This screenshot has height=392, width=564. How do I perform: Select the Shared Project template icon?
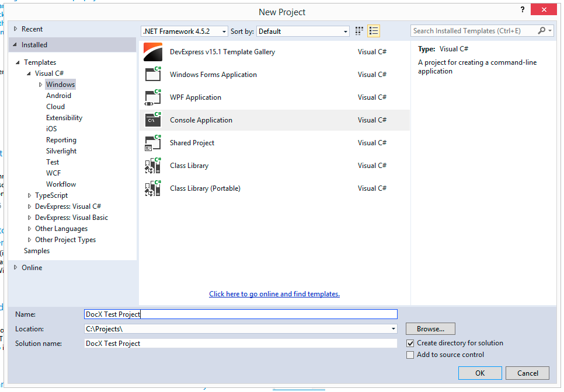click(x=152, y=142)
